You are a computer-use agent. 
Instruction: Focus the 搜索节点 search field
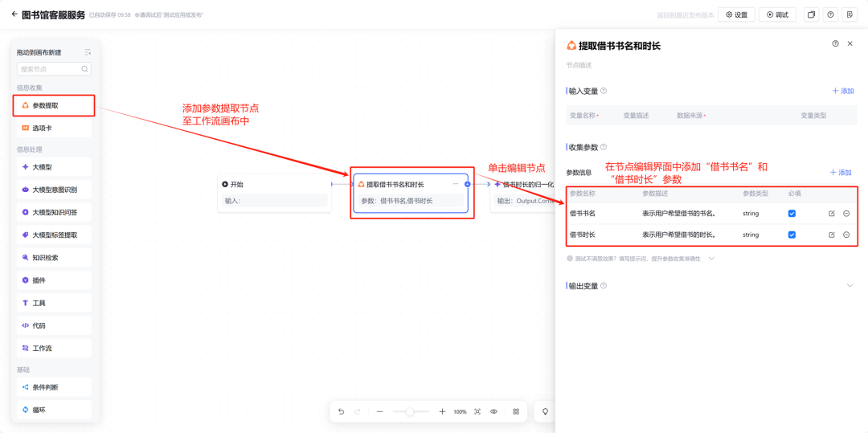point(54,69)
